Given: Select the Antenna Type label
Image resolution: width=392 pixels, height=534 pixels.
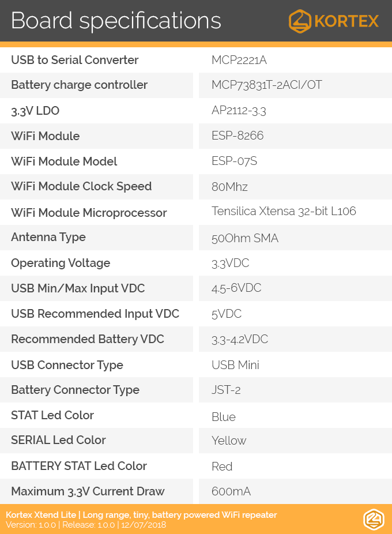Looking at the screenshot, I should (48, 237).
